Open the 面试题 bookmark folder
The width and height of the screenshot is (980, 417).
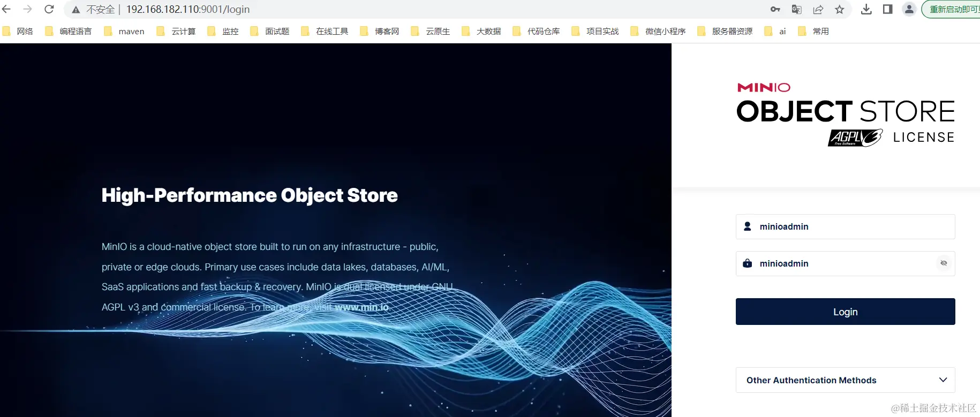pos(270,31)
